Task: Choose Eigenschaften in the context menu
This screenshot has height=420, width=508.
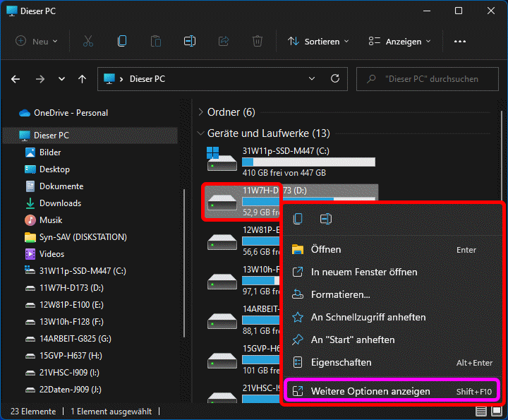Action: click(341, 362)
